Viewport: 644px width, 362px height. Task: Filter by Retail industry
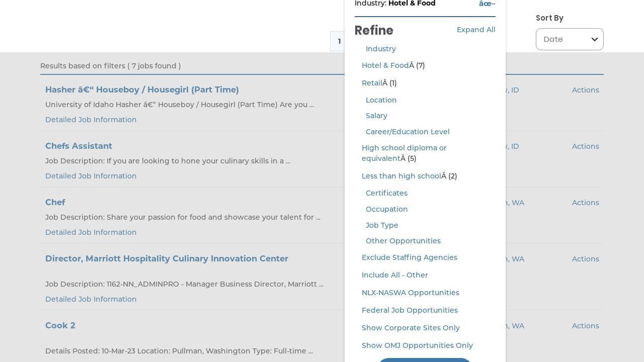[372, 83]
